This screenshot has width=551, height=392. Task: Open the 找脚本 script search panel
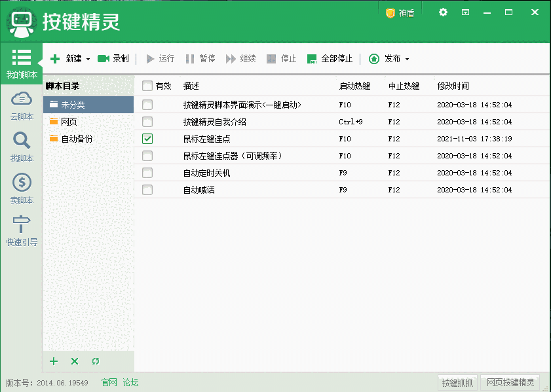(x=22, y=145)
